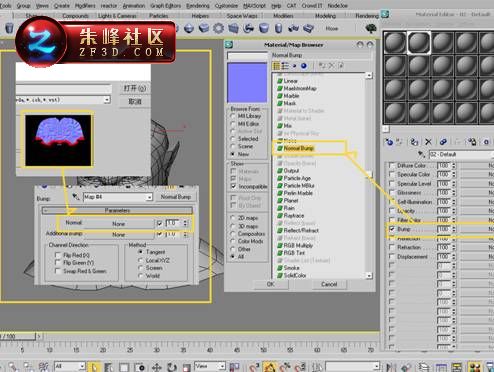Click the tree foliage toolbar icon
Screen dimensions: 494x372
(x=371, y=28)
